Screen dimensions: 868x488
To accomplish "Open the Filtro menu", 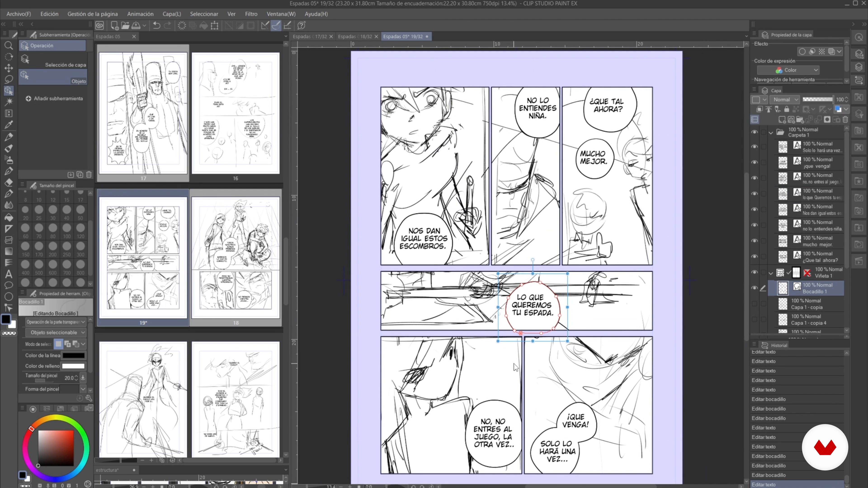I will coord(251,14).
